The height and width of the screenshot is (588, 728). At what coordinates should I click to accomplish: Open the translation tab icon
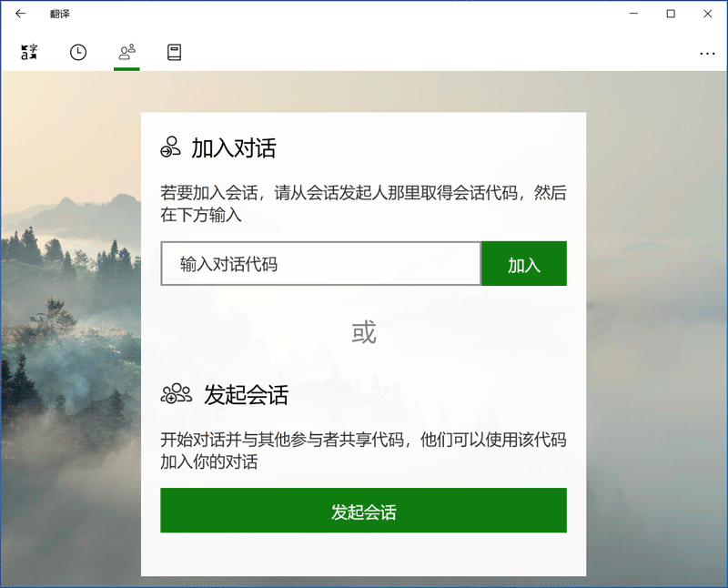pos(29,52)
